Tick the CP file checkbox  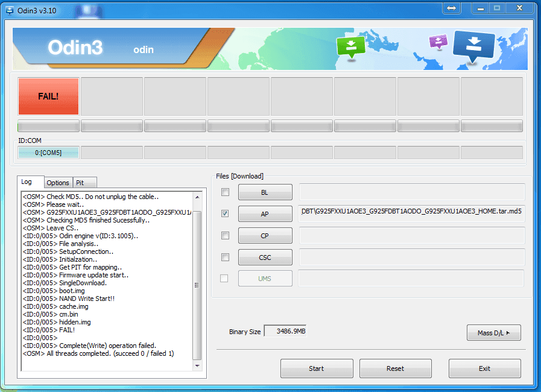coord(226,235)
